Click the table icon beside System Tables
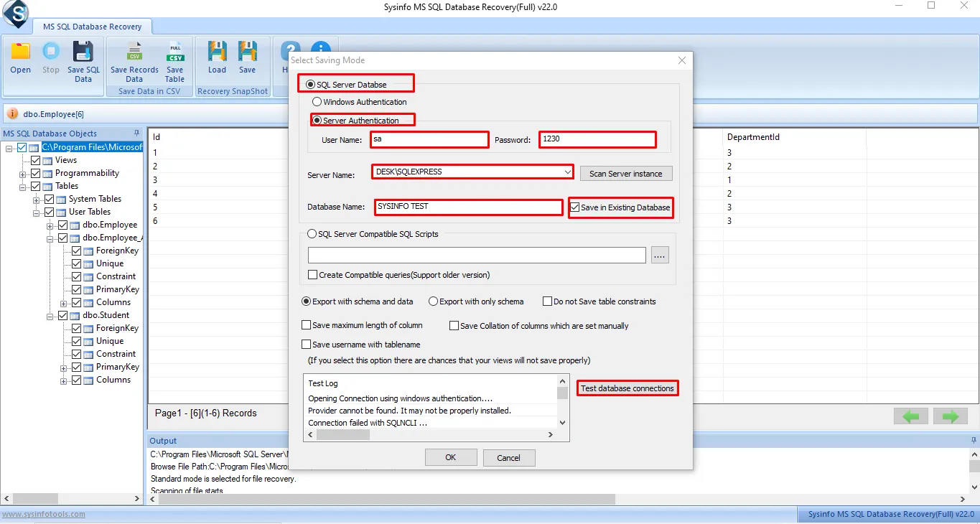The image size is (980, 524). 62,199
